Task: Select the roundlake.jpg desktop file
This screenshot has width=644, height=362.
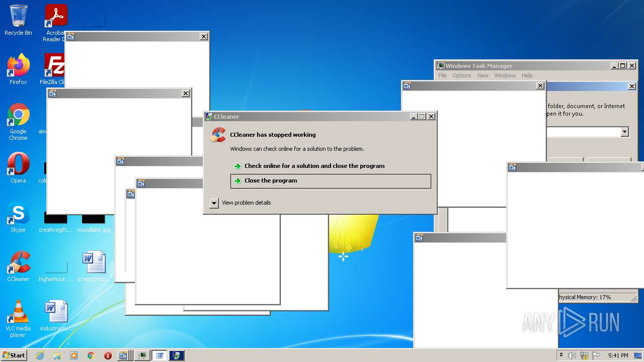Action: (x=94, y=224)
